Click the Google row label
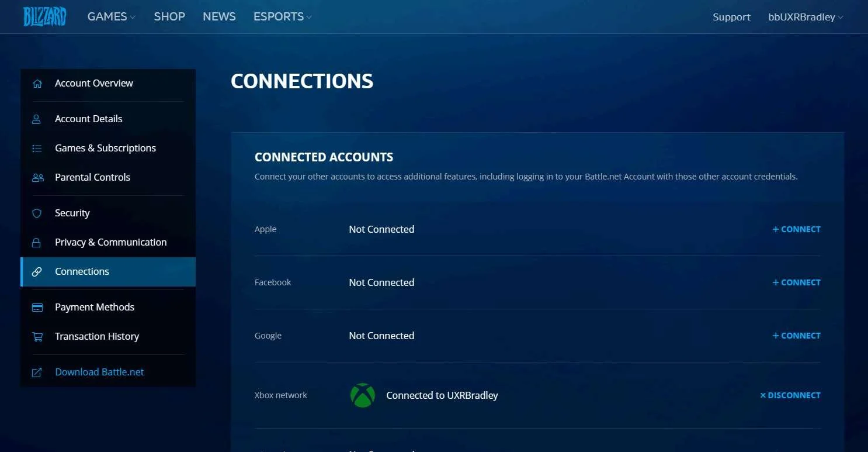This screenshot has width=868, height=452. 268,336
